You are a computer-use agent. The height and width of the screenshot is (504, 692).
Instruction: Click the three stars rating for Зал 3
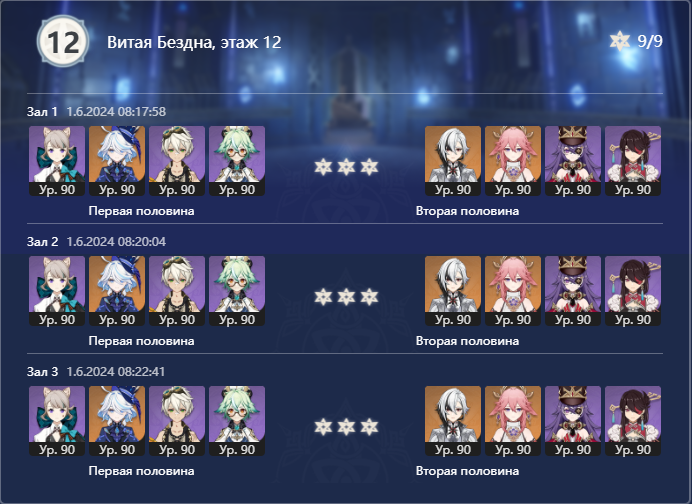(x=346, y=427)
